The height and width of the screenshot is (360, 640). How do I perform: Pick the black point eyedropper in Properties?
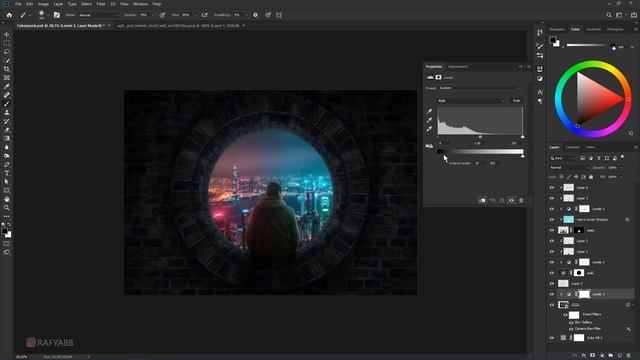click(429, 111)
